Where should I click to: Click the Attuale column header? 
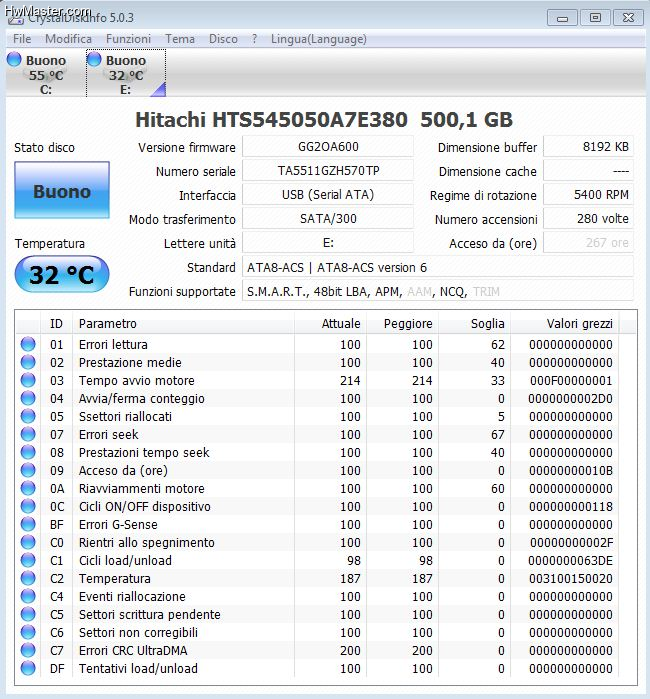[330, 324]
